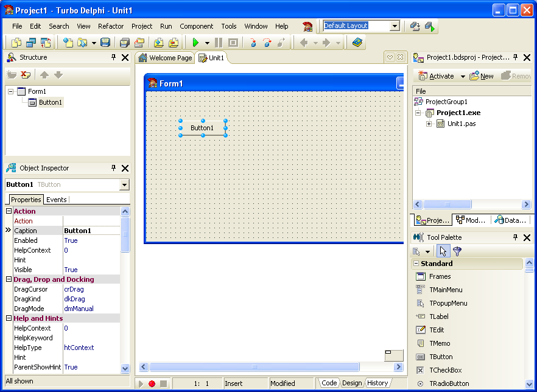The height and width of the screenshot is (392, 537).
Task: Switch to the History tab
Action: pos(377,383)
